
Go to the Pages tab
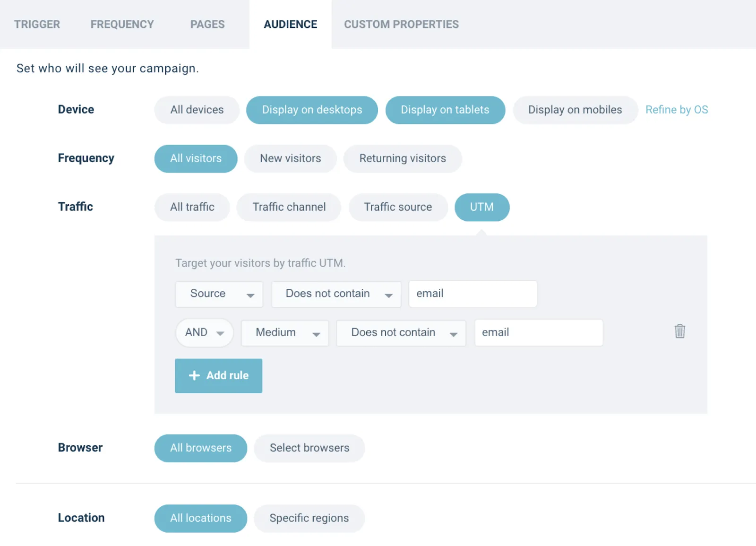pyautogui.click(x=207, y=24)
